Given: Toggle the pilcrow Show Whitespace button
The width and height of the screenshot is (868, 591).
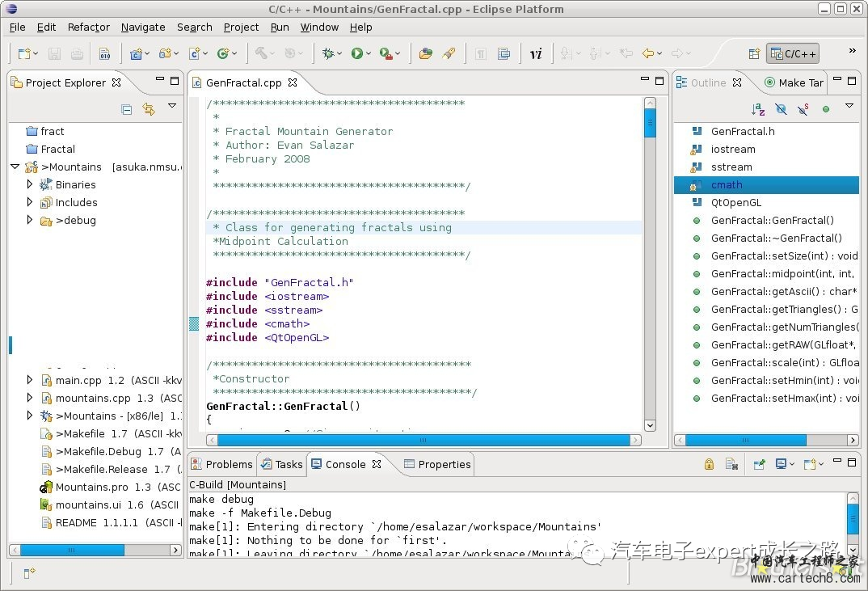Looking at the screenshot, I should (x=481, y=53).
